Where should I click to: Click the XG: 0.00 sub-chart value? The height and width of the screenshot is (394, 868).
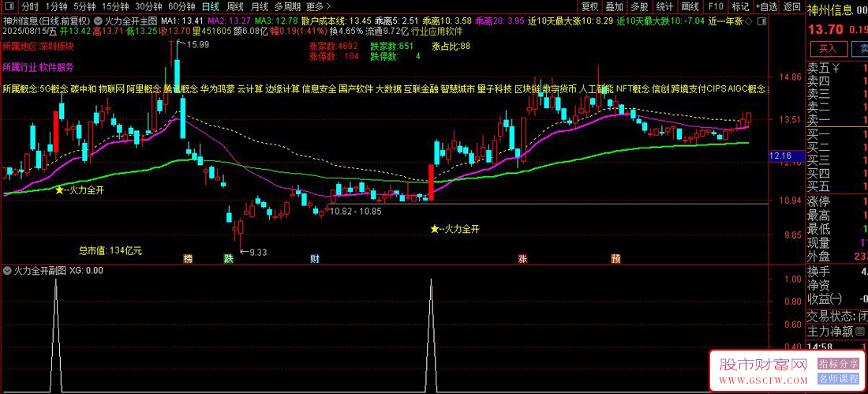(x=86, y=270)
